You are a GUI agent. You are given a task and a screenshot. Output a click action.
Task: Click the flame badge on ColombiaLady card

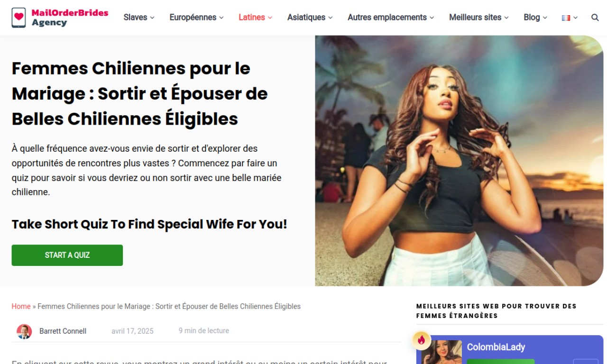point(421,339)
